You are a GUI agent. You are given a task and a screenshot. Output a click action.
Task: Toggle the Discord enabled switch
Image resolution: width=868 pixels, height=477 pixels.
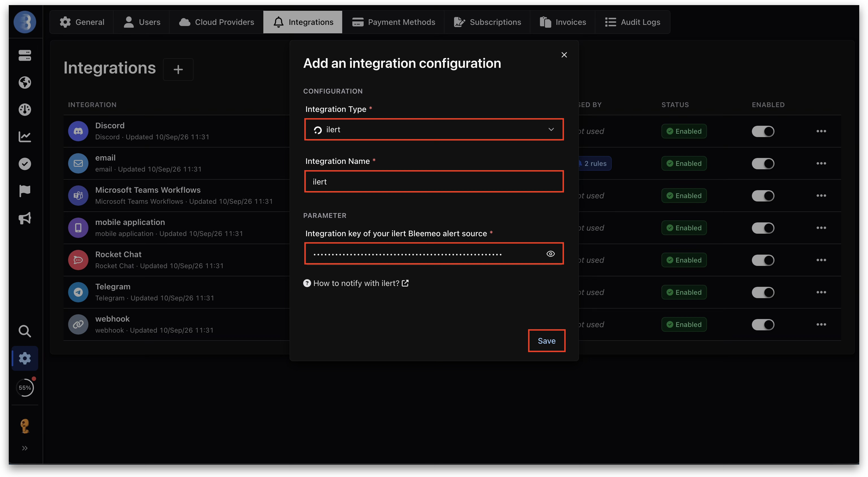763,131
